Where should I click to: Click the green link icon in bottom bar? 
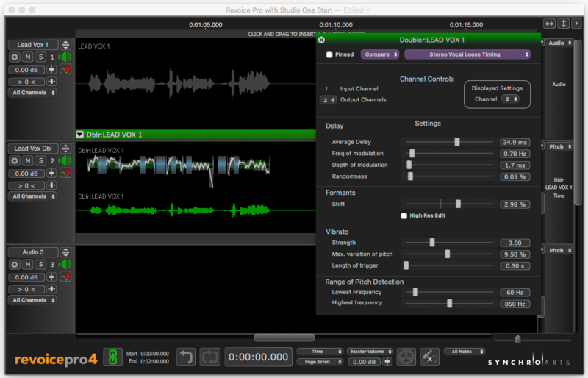click(112, 357)
